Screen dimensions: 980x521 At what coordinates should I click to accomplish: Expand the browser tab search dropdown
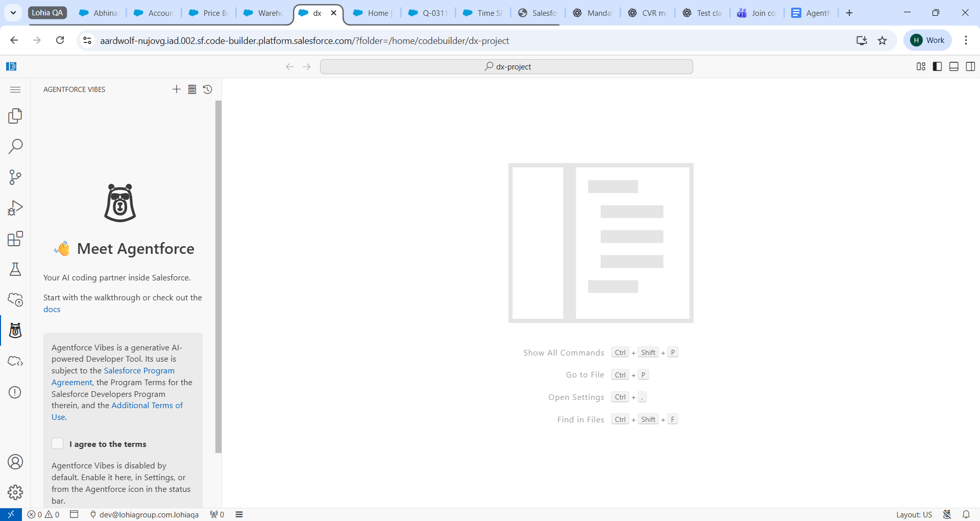point(13,13)
